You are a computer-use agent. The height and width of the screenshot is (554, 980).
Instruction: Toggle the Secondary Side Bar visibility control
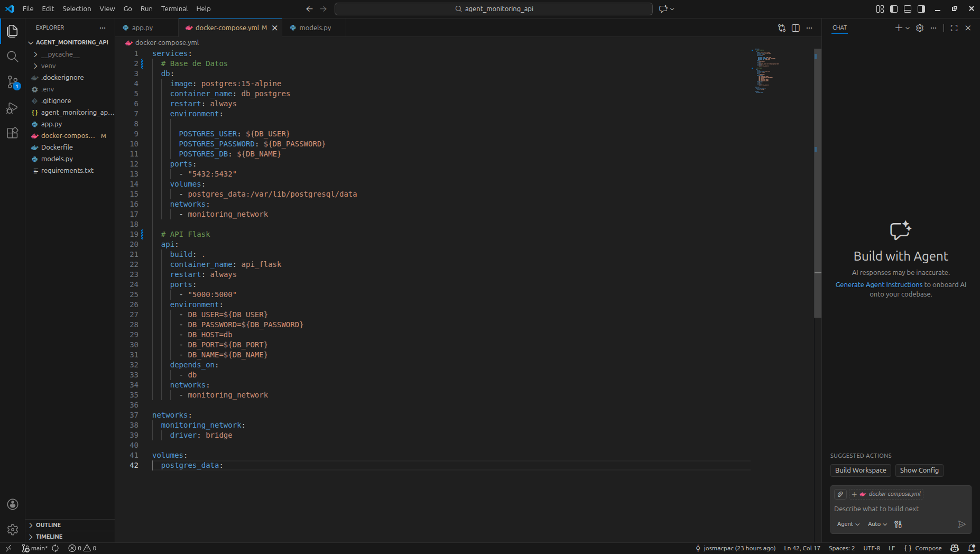point(921,8)
